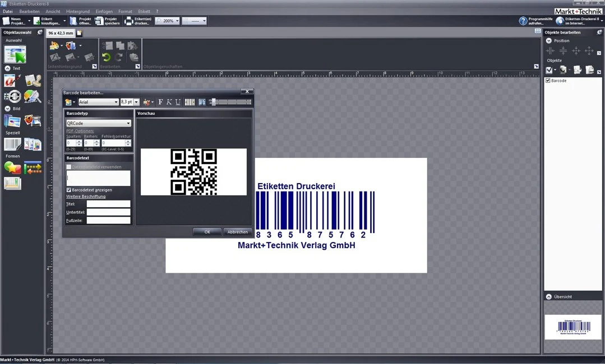The height and width of the screenshot is (364, 605).
Task: Click Programmhilfe aufrufen question mark icon
Action: (523, 21)
